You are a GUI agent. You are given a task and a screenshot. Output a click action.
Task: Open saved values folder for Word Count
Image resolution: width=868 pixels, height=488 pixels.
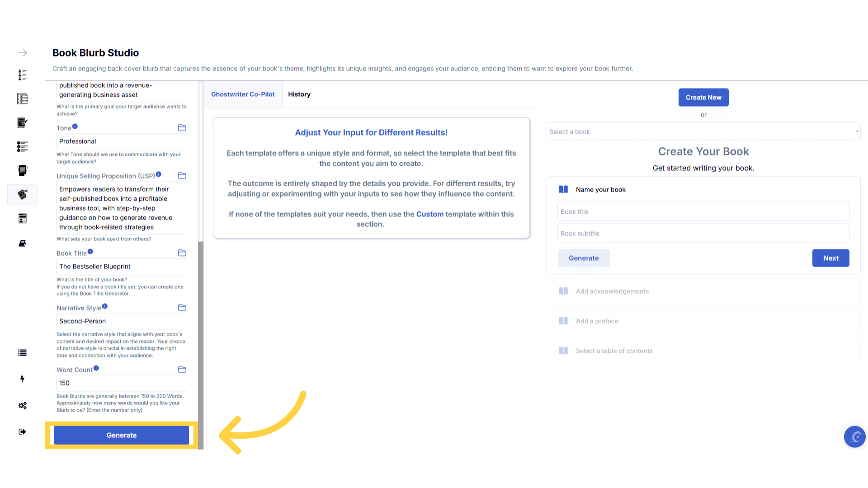(x=182, y=370)
